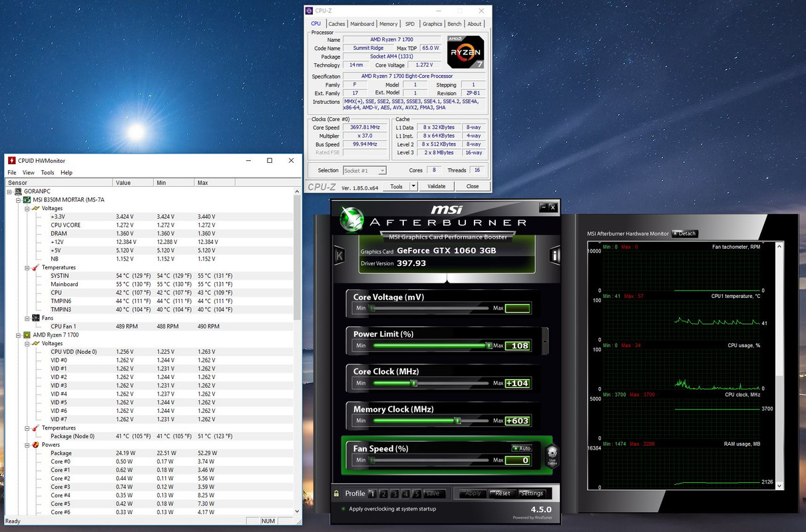Click the Afterburner green star logo
The height and width of the screenshot is (532, 806).
click(x=351, y=220)
